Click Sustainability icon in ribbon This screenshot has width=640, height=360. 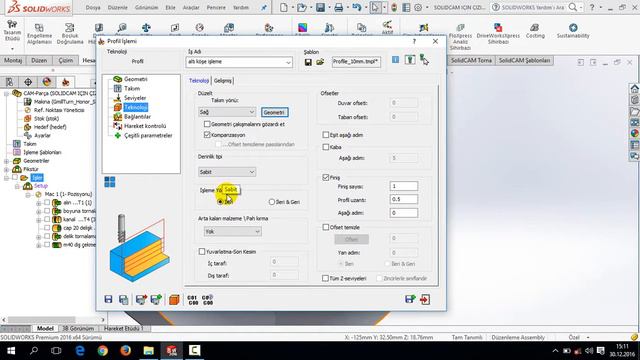pyautogui.click(x=573, y=31)
